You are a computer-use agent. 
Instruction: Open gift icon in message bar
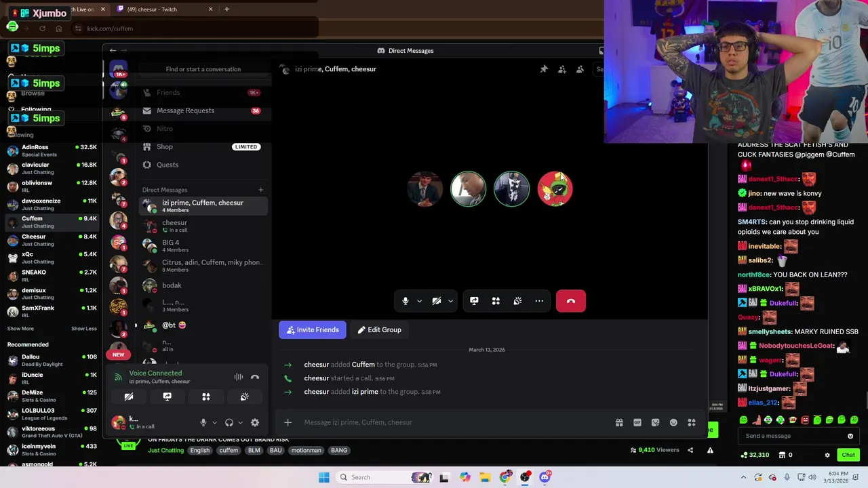tap(619, 422)
